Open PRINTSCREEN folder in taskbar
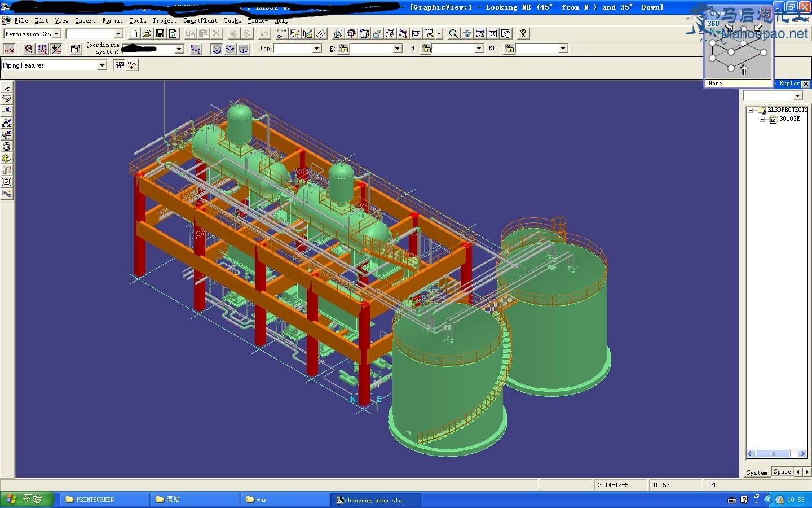Screen dimensions: 812x508 [x=104, y=500]
